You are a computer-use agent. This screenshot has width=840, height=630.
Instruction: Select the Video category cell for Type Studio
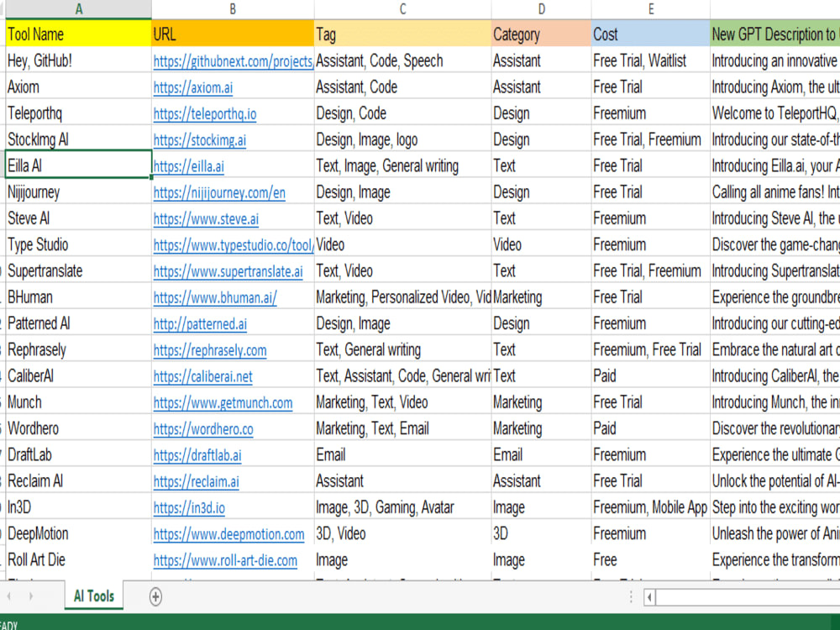point(541,244)
